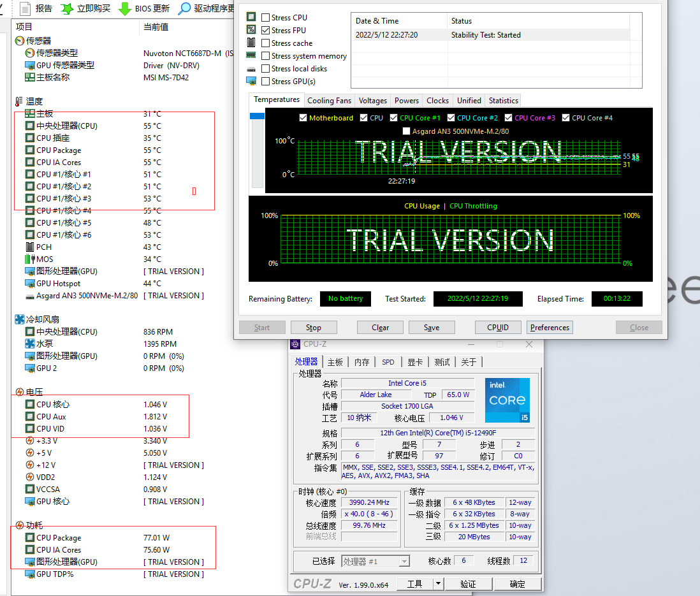This screenshot has height=596, width=700.
Task: Click the 项目 column header
Action: point(24,27)
